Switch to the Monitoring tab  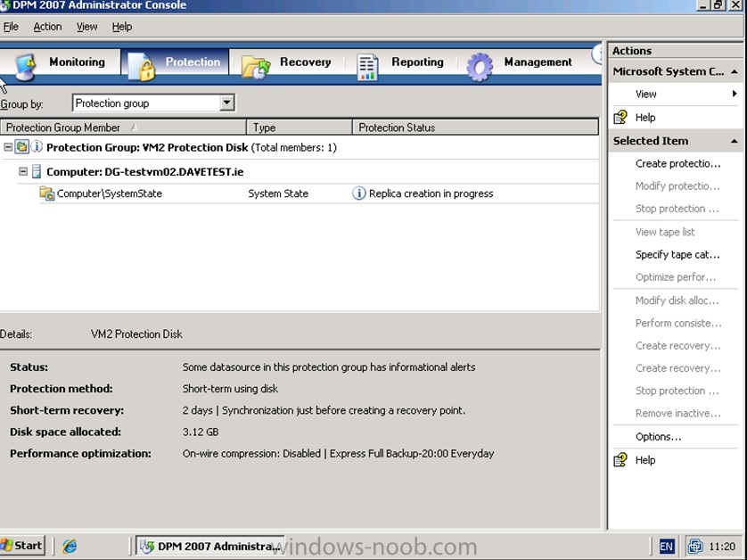pyautogui.click(x=61, y=64)
